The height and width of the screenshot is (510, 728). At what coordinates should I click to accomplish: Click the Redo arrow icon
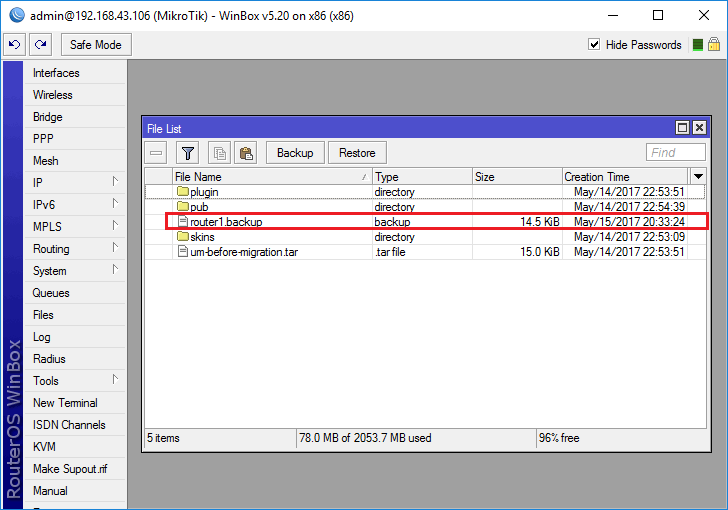point(40,45)
